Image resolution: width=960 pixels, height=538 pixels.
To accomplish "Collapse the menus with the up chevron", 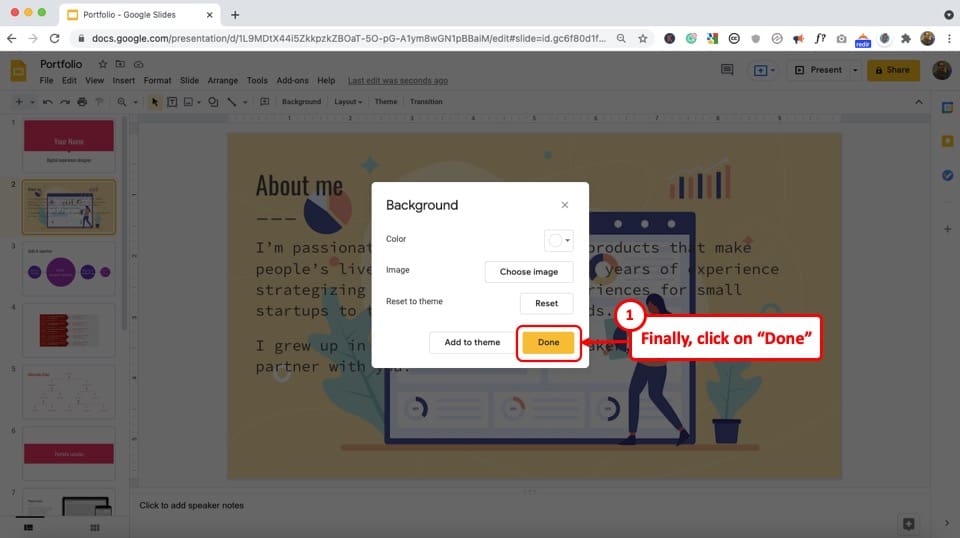I will point(918,102).
